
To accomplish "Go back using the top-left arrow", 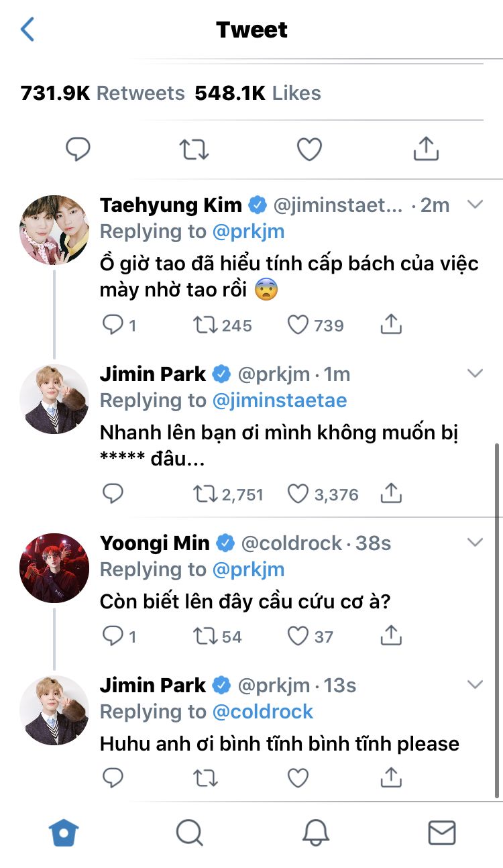I will [x=27, y=30].
